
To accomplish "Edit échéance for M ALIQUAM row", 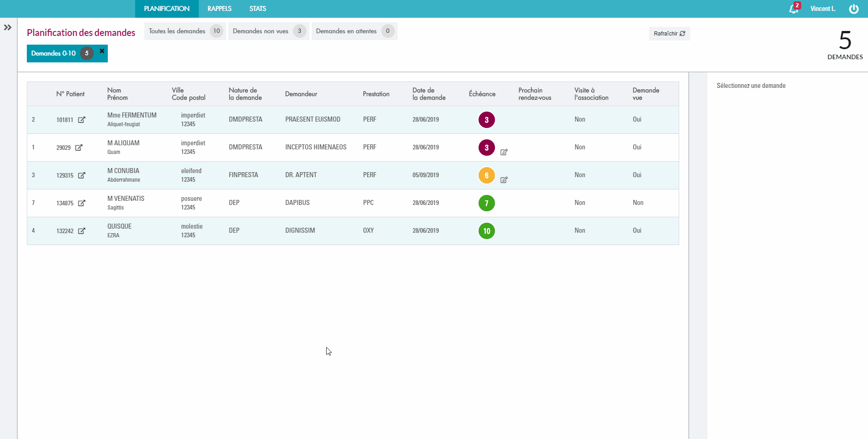I will point(504,152).
